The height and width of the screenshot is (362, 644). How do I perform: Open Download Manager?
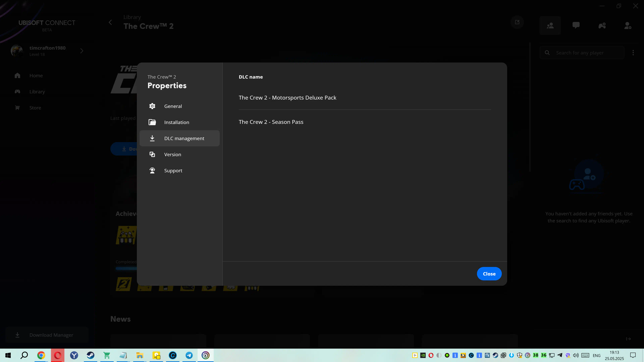tap(47, 335)
